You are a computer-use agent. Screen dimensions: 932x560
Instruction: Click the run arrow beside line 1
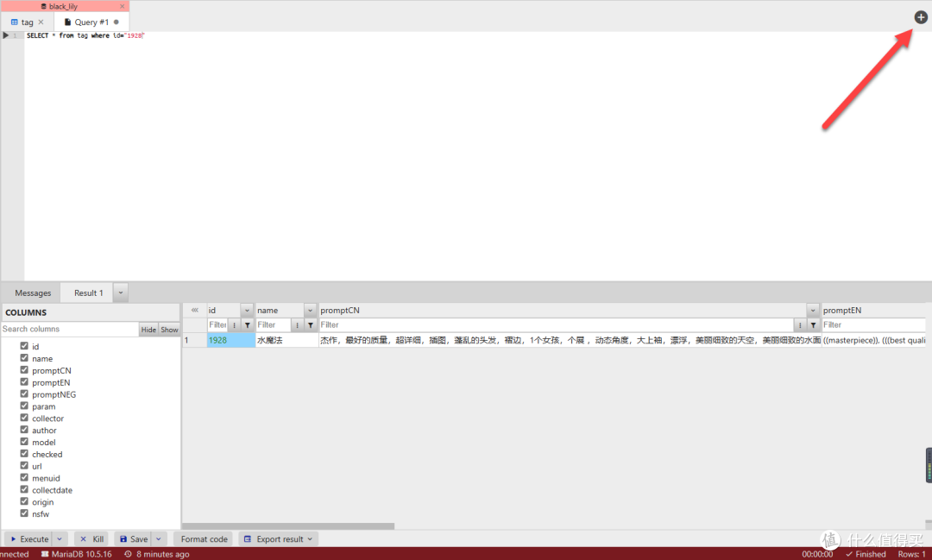tap(5, 35)
